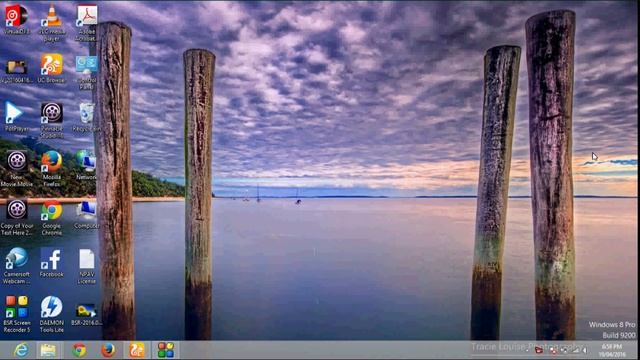The height and width of the screenshot is (360, 640).
Task: Open the Adobe Acrobat desktop shortcut
Action: coord(87,22)
